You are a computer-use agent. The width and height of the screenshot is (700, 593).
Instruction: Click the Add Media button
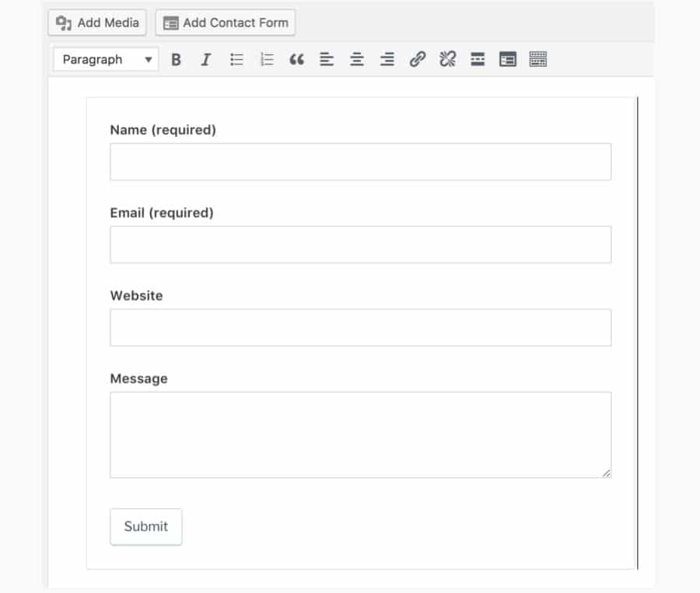click(x=96, y=23)
